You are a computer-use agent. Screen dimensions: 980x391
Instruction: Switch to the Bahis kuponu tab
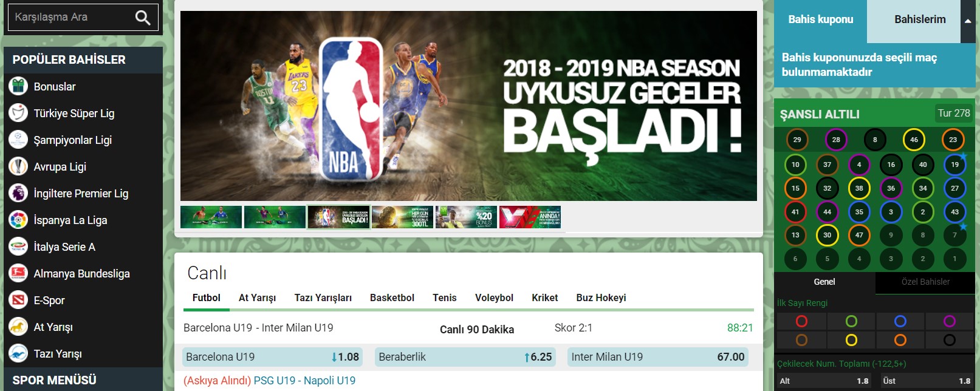[x=820, y=19]
